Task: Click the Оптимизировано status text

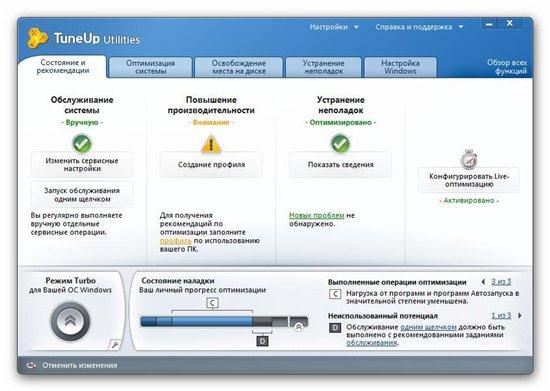Action: click(340, 122)
